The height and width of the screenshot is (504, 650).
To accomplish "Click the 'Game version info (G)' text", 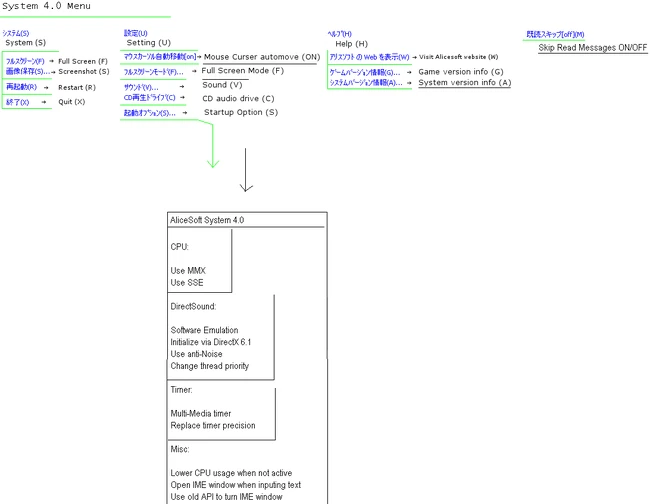I will [461, 72].
